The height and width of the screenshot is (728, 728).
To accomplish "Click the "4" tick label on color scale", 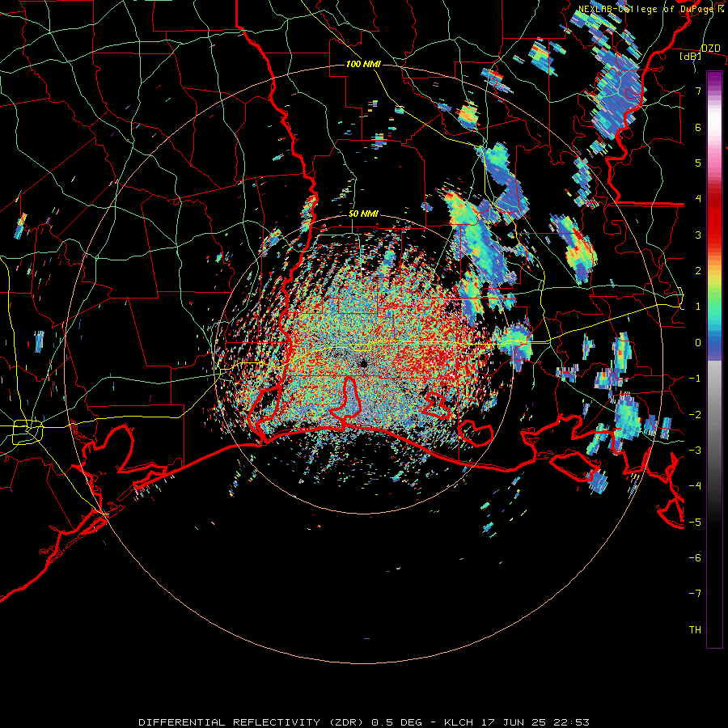I will pyautogui.click(x=698, y=199).
